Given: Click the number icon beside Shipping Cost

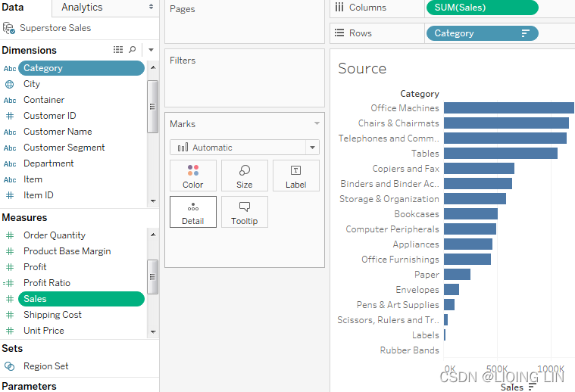Looking at the screenshot, I should point(10,315).
